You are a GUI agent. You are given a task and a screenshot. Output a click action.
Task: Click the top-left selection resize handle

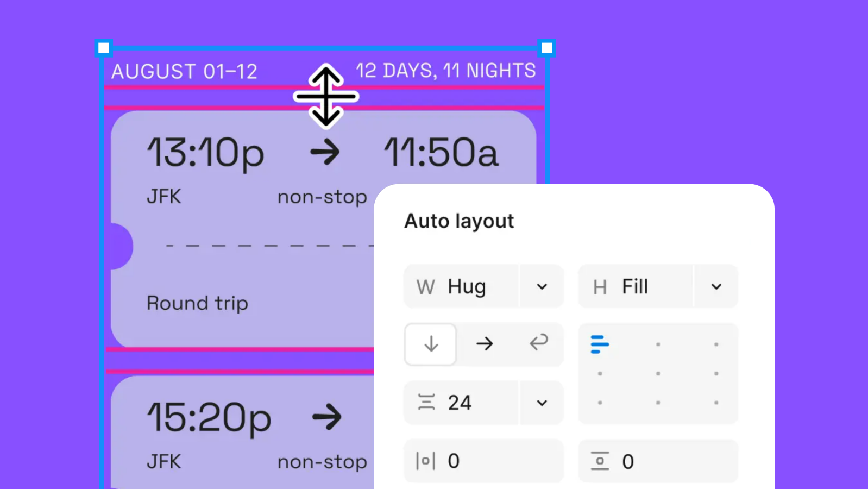103,48
